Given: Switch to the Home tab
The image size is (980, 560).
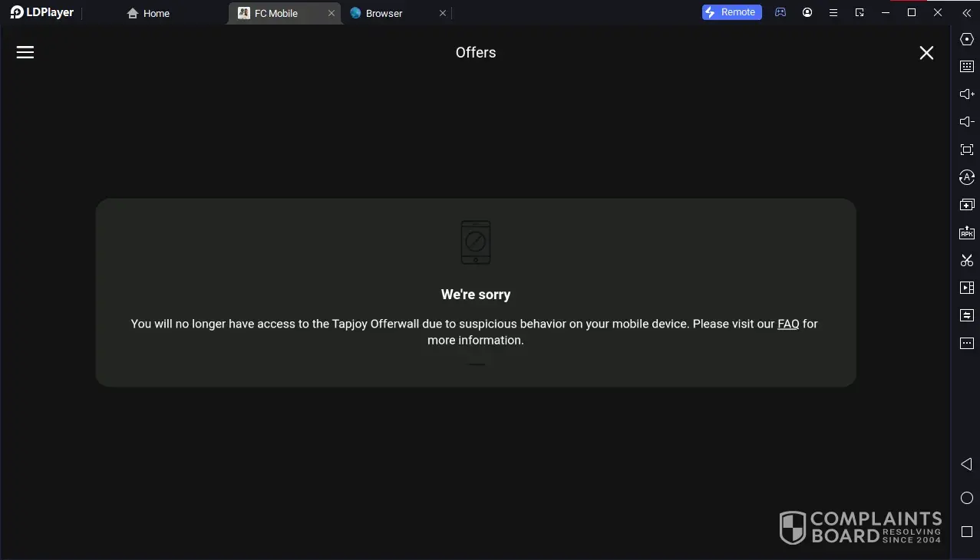Looking at the screenshot, I should 149,13.
